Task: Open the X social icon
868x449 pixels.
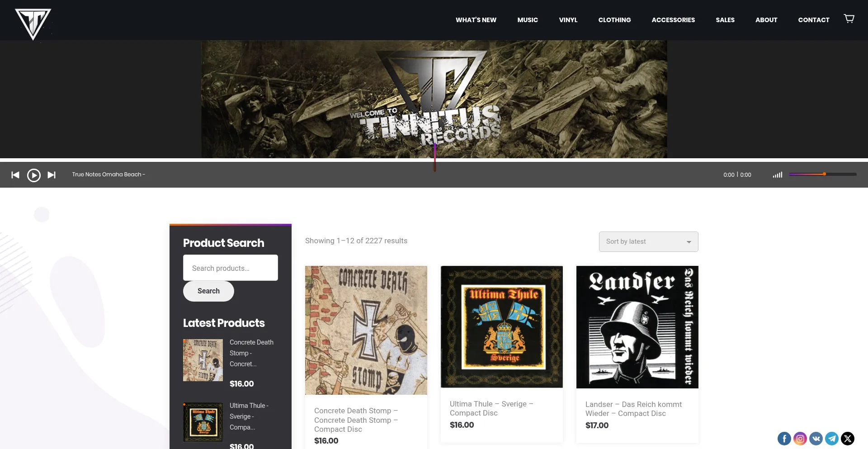Action: coord(848,438)
